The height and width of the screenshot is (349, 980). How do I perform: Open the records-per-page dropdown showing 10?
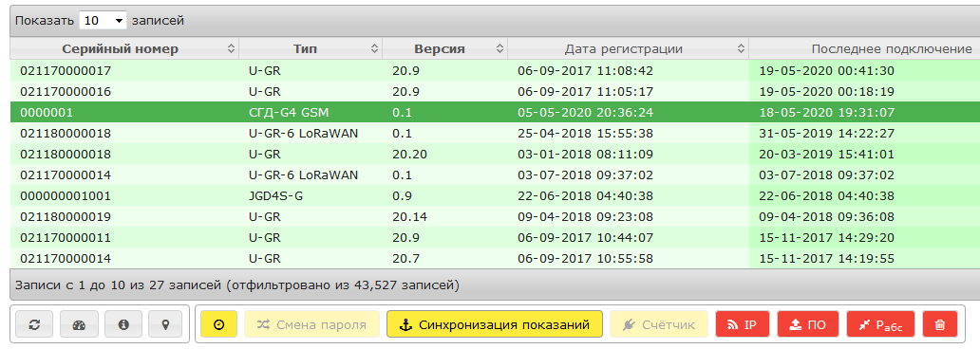pyautogui.click(x=104, y=21)
